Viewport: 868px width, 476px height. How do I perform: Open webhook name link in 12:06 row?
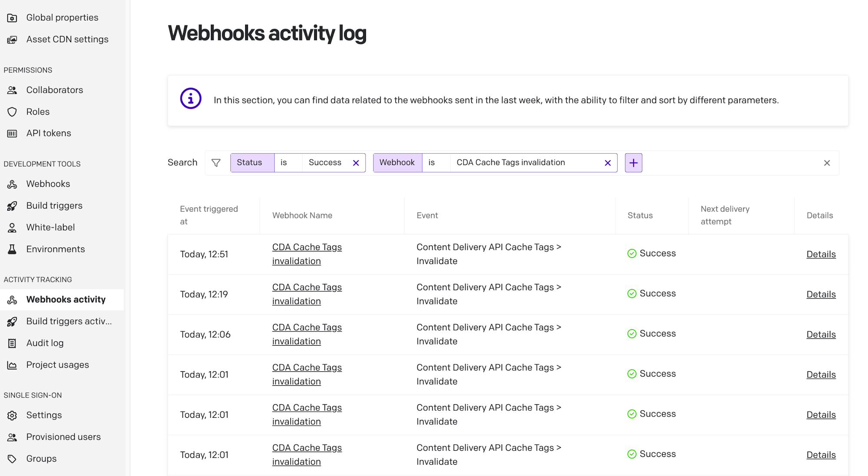307,334
